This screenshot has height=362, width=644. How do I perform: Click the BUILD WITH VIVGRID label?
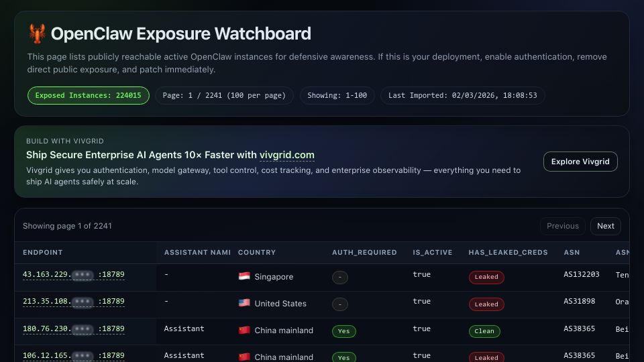click(65, 141)
